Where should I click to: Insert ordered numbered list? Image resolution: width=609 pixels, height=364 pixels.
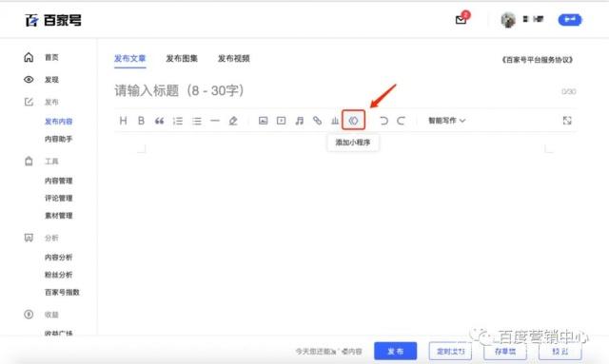point(178,121)
